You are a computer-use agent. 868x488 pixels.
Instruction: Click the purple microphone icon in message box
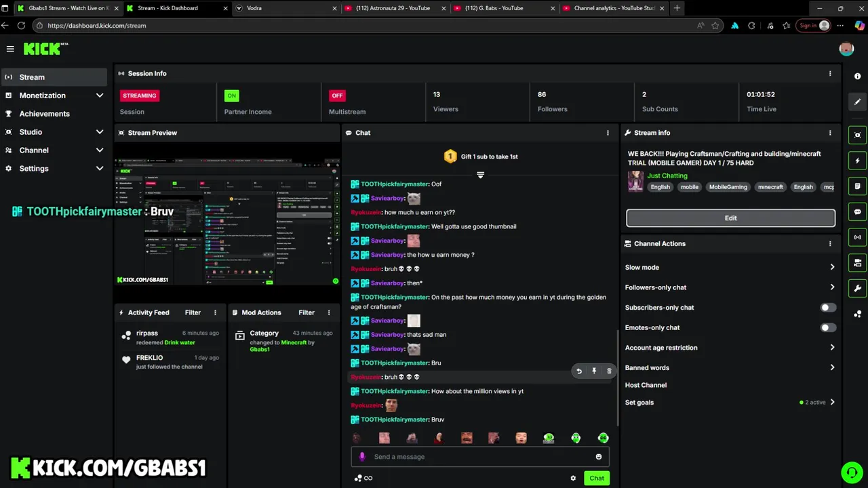[362, 457]
